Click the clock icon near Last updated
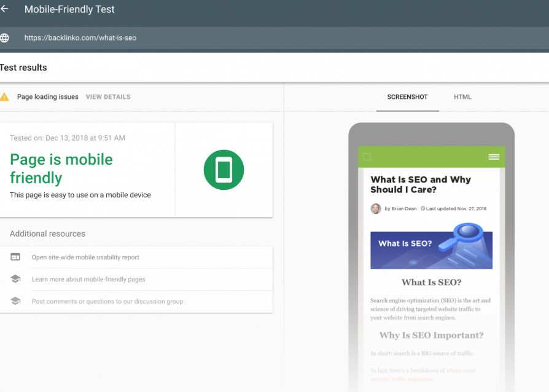 [422, 208]
